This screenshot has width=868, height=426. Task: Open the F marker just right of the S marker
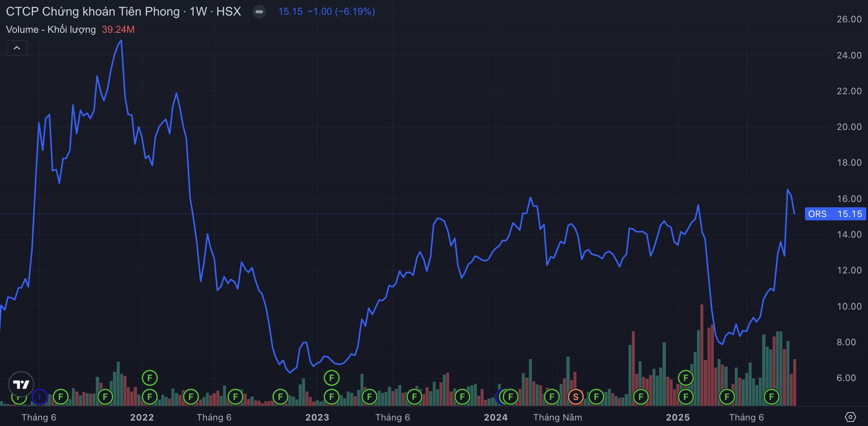[596, 397]
